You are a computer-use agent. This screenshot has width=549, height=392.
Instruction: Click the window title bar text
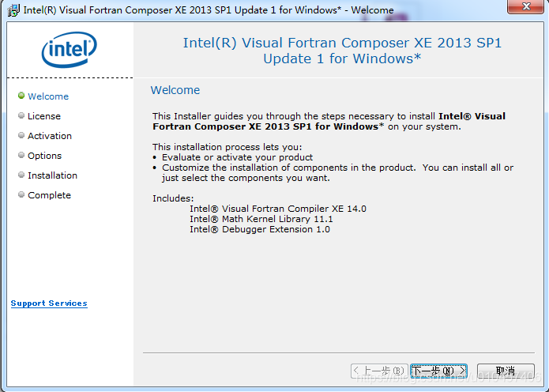(209, 9)
